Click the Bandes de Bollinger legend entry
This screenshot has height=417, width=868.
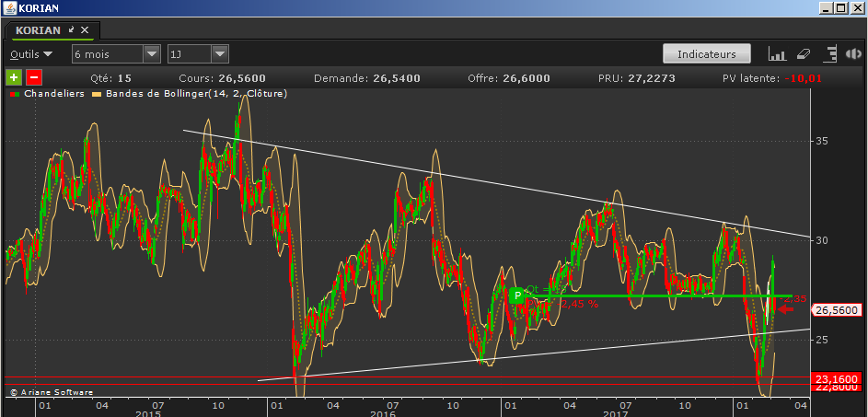[196, 94]
